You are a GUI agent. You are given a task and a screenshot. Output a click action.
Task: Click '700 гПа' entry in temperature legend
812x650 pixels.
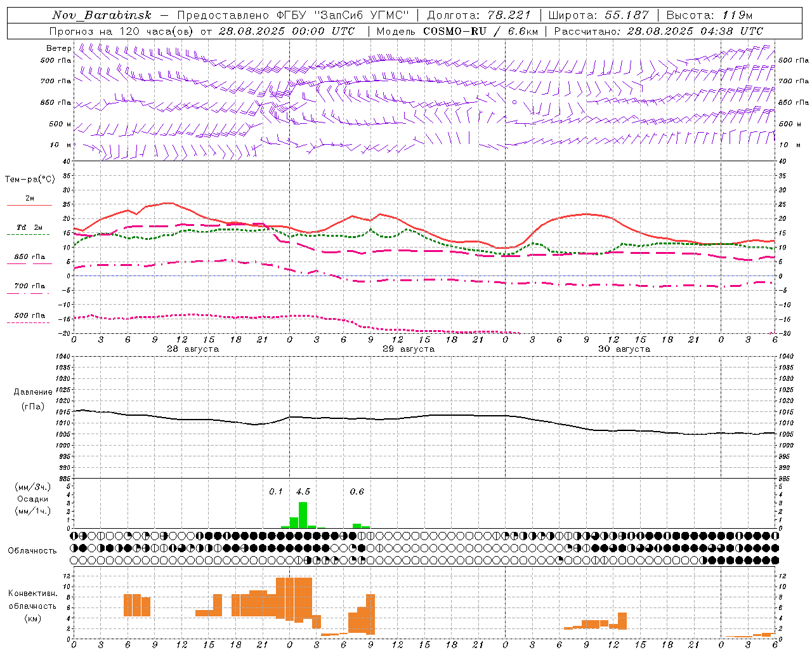click(30, 286)
